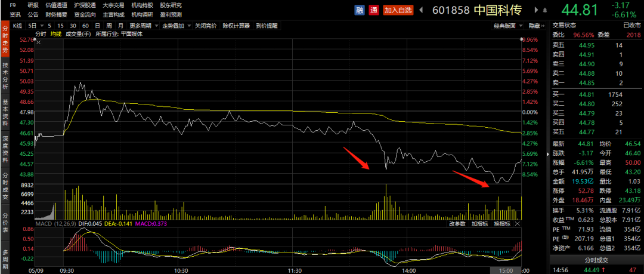The image size is (644, 274).
Task: Open the 除权计算器 calculator
Action: point(237,26)
